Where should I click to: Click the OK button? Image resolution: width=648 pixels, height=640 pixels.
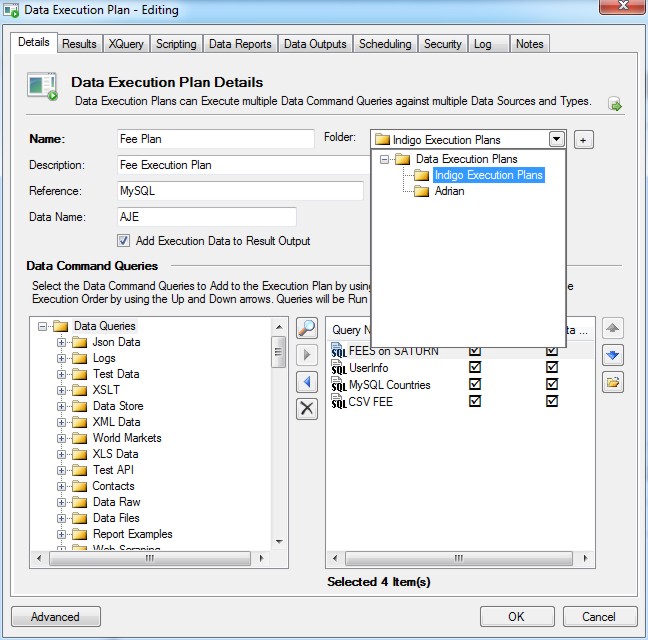coord(516,617)
